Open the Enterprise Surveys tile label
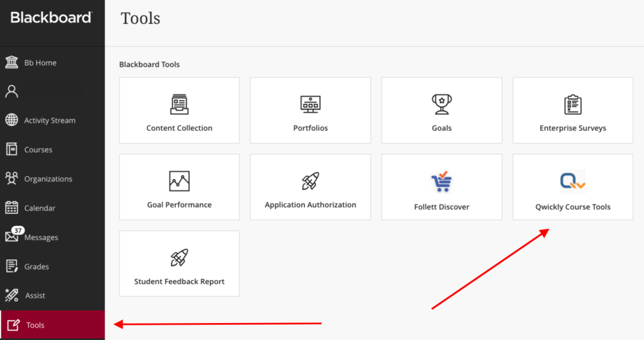 pos(573,128)
